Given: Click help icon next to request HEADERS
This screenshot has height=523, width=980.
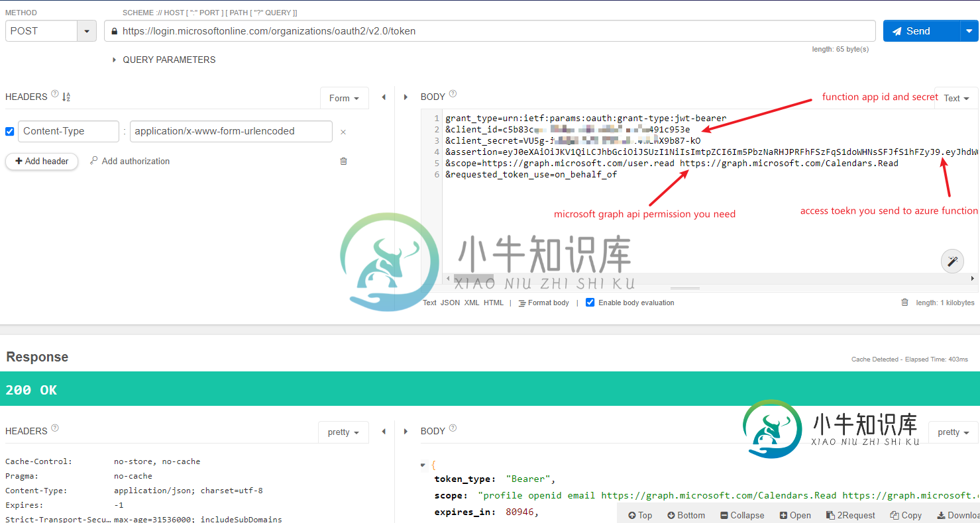Looking at the screenshot, I should point(55,94).
